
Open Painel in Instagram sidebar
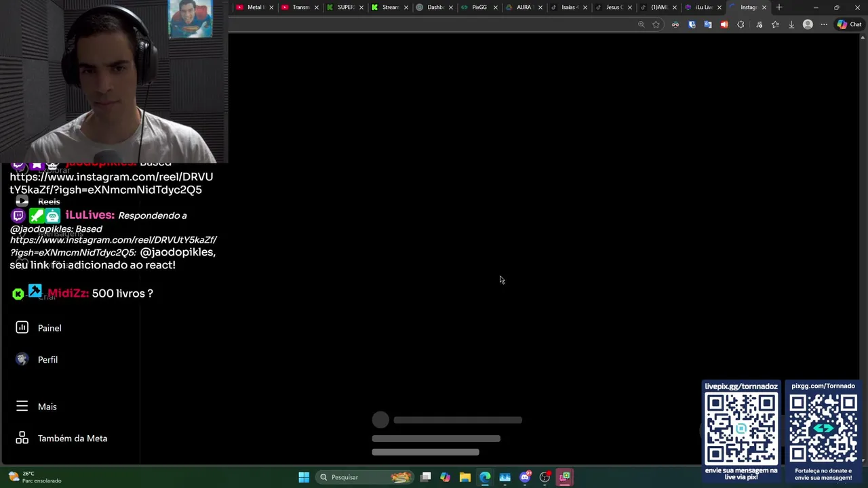(x=39, y=328)
